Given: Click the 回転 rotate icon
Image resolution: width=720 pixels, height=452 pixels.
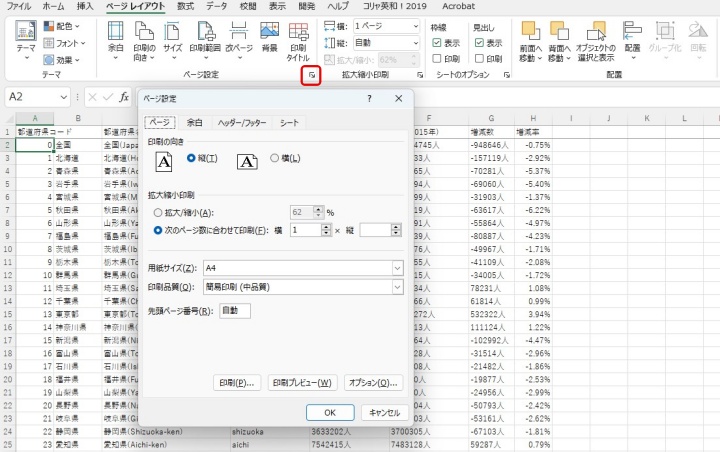Looking at the screenshot, I should [x=698, y=40].
